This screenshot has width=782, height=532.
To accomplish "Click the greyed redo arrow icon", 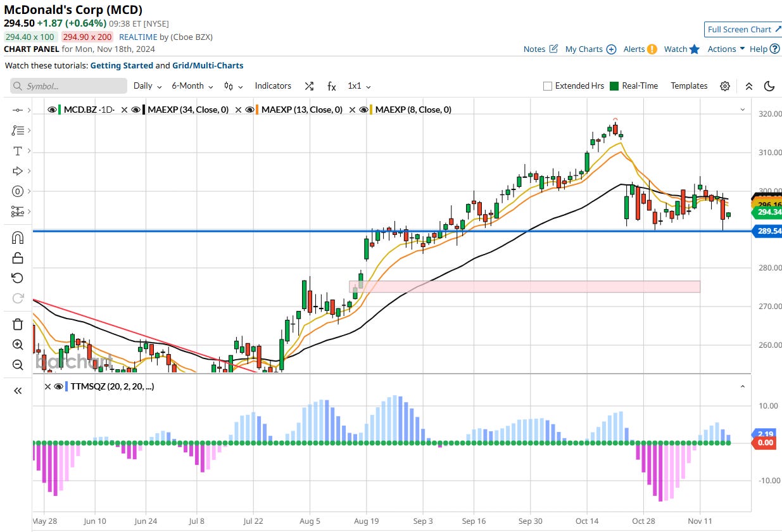I will coord(18,298).
